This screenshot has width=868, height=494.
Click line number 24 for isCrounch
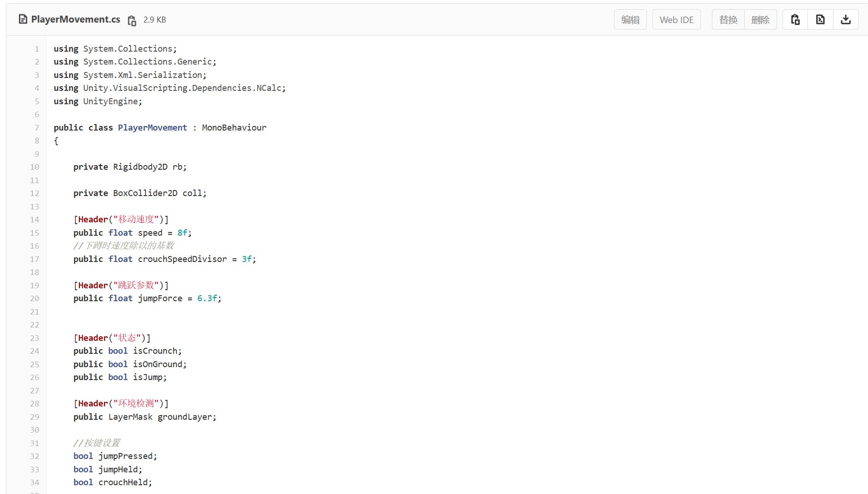point(35,351)
